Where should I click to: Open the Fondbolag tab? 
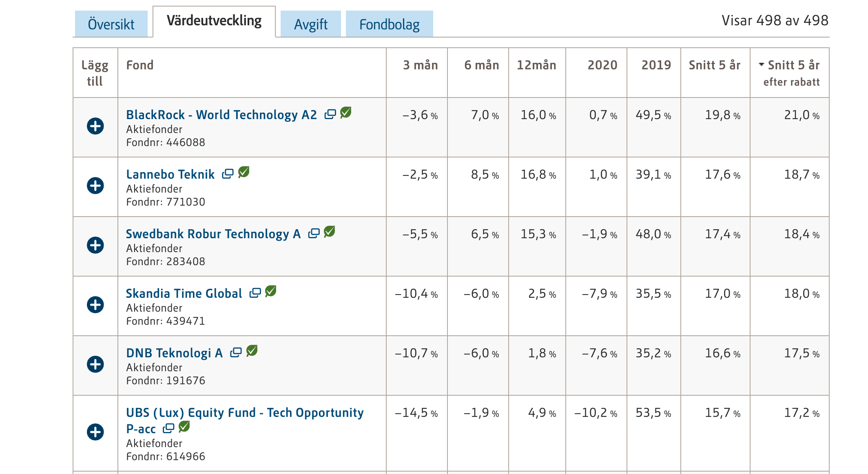click(389, 24)
